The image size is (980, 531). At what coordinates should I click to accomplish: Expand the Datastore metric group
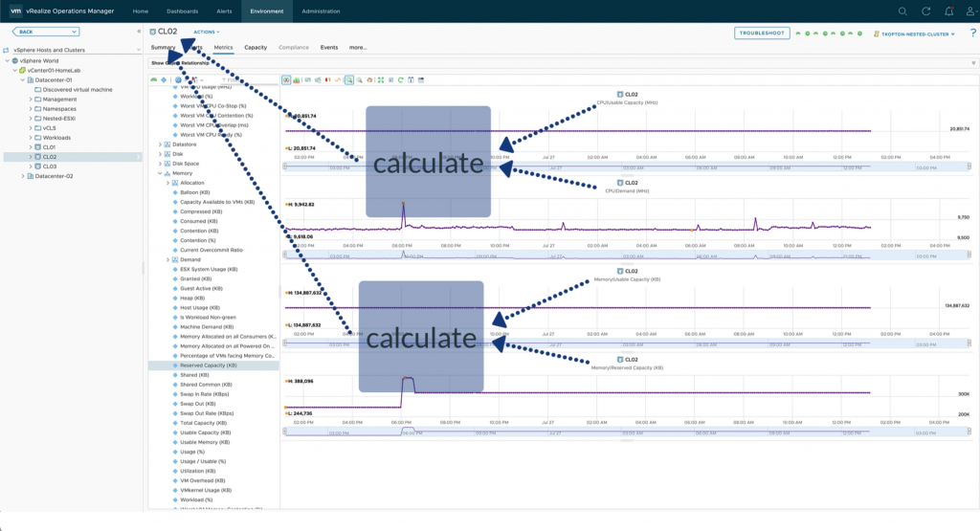pos(160,144)
